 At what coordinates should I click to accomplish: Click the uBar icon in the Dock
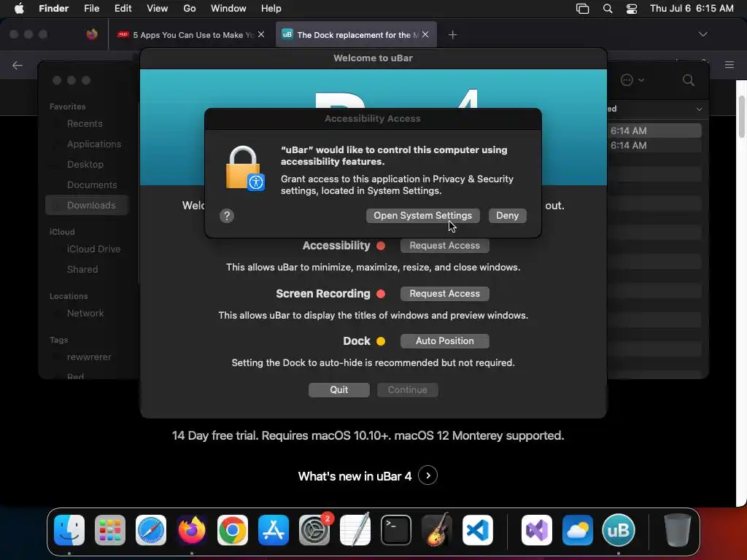click(x=619, y=530)
